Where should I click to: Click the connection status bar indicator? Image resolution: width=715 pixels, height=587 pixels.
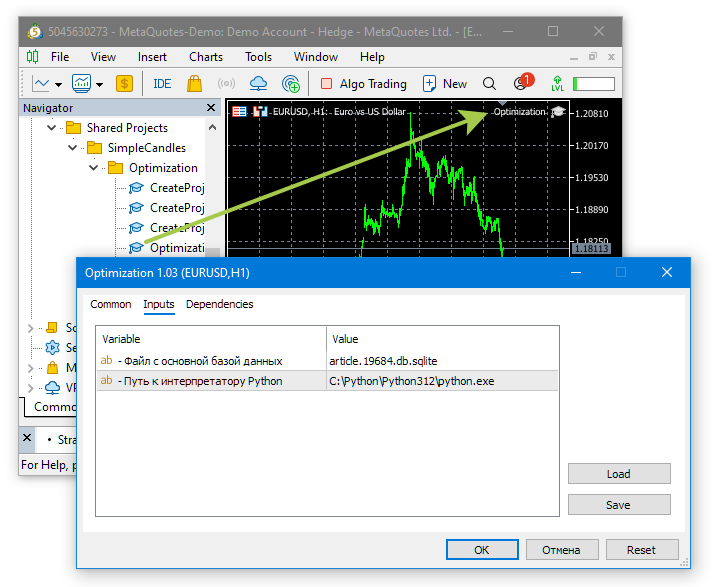594,84
